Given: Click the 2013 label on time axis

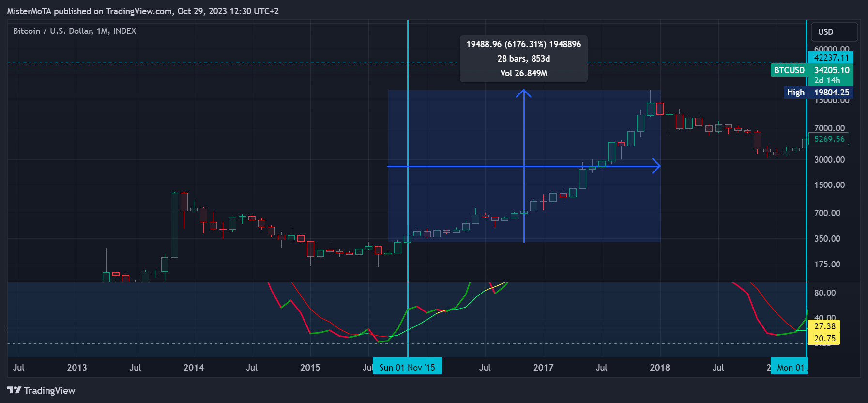Looking at the screenshot, I should click(x=77, y=368).
